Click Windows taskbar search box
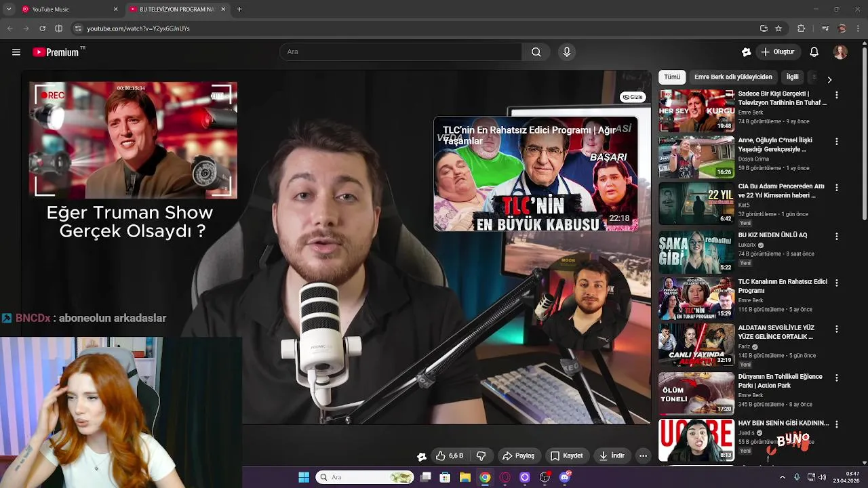The image size is (868, 488). (x=365, y=477)
